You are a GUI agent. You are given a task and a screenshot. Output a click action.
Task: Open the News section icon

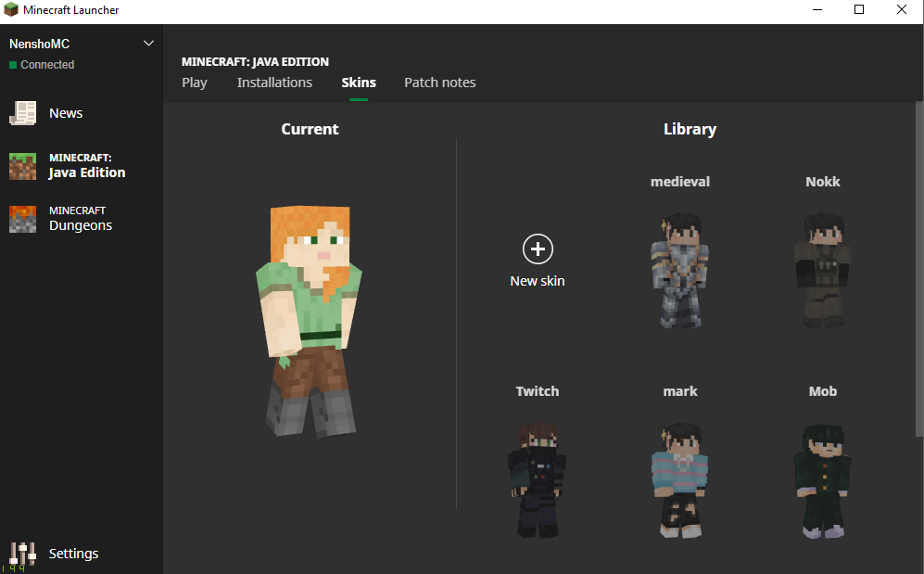pyautogui.click(x=22, y=113)
